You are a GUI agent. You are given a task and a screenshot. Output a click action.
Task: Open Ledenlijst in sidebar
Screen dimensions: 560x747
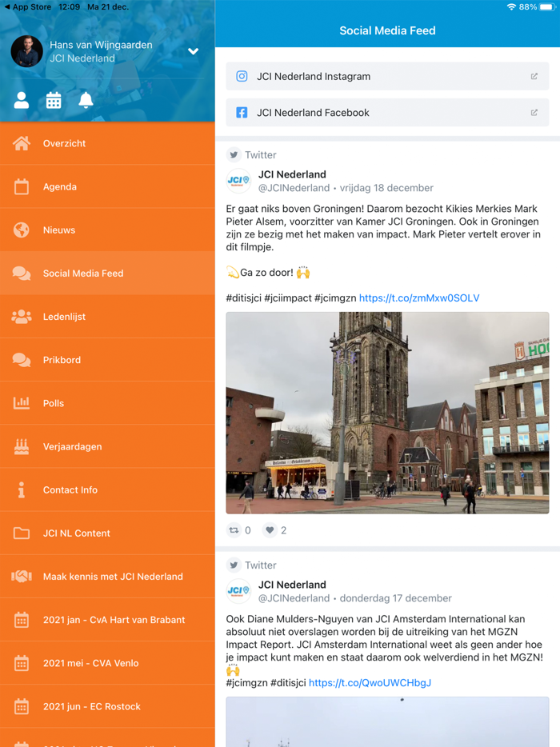[x=107, y=317]
